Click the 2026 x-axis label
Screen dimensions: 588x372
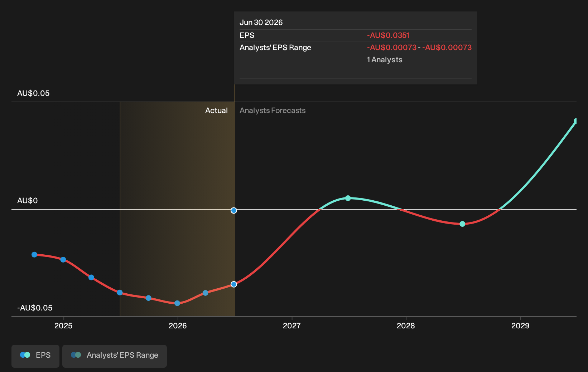coord(178,325)
